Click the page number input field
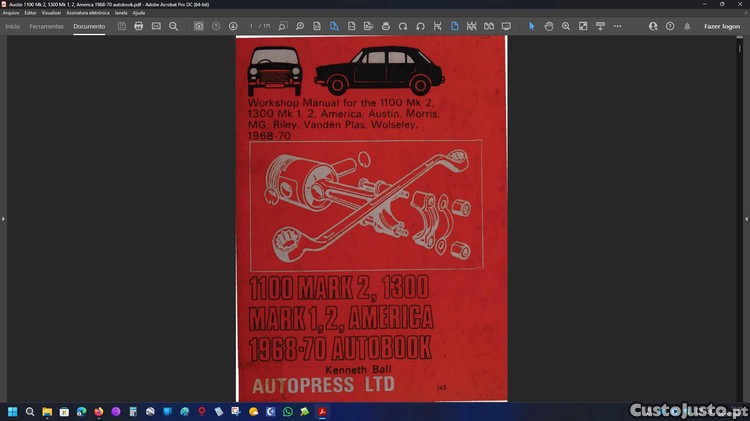The height and width of the screenshot is (421, 750). pos(252,26)
